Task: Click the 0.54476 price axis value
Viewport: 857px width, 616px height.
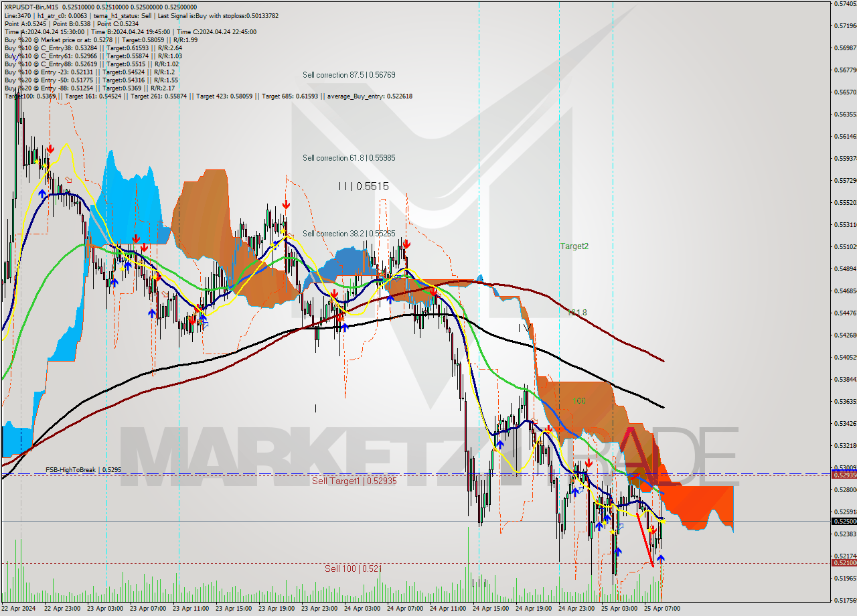Action: 844,313
